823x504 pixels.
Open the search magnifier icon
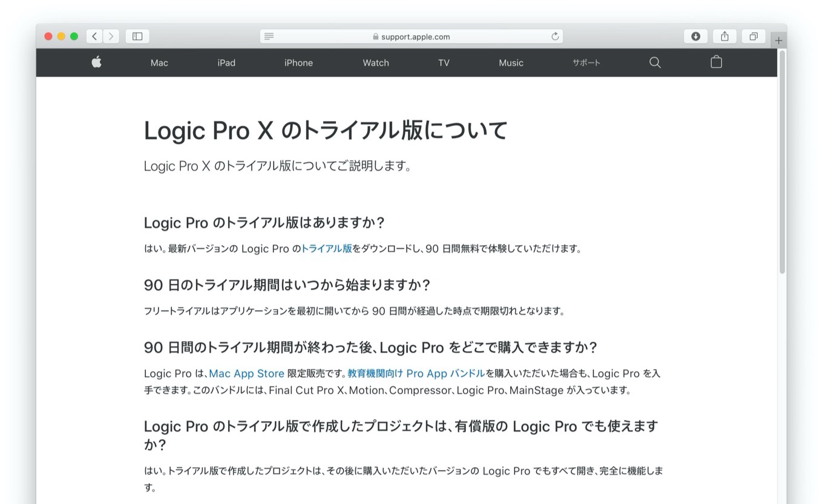coord(654,62)
